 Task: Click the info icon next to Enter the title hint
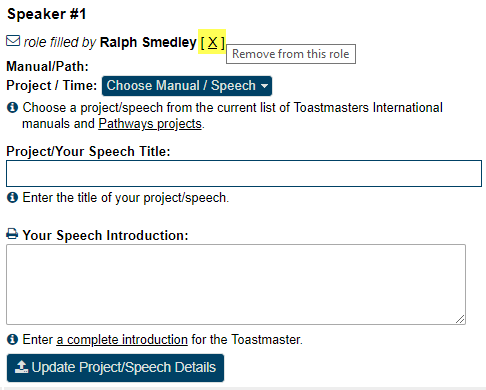coord(12,197)
